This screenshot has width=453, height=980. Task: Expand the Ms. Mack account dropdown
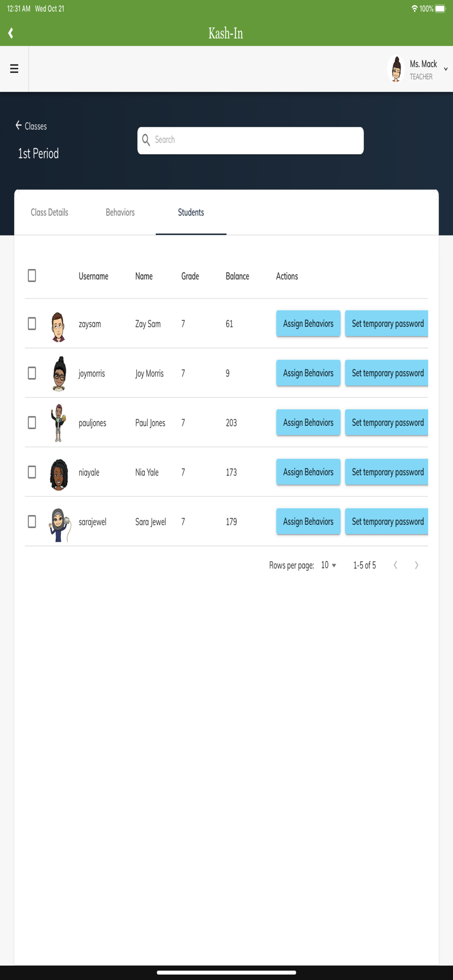[x=446, y=69]
